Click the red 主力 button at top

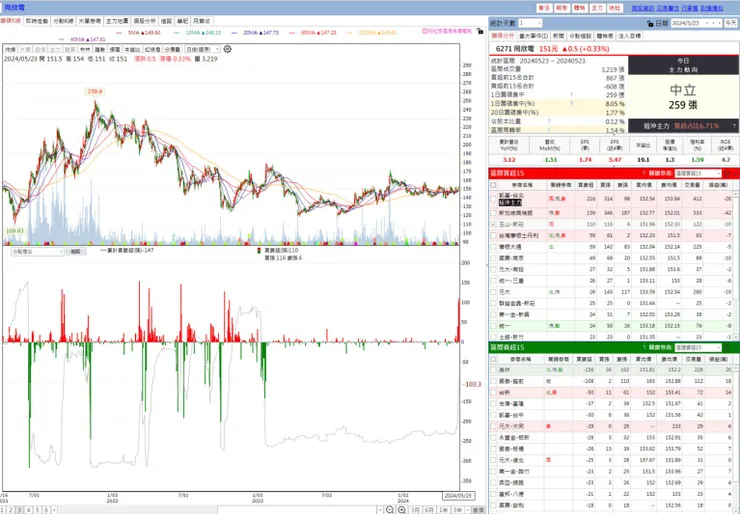(x=597, y=8)
